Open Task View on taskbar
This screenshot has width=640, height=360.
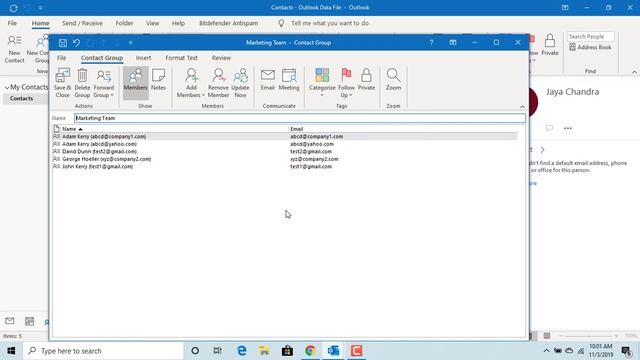point(218,351)
